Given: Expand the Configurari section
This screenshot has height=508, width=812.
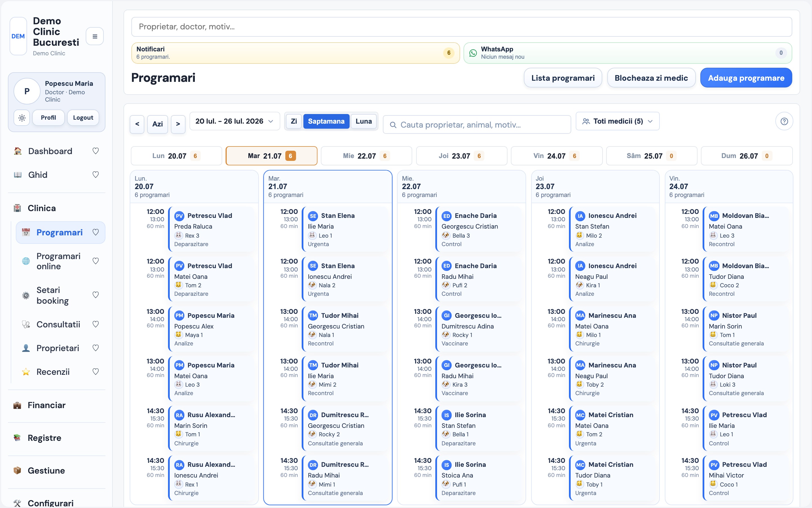Looking at the screenshot, I should [57, 503].
